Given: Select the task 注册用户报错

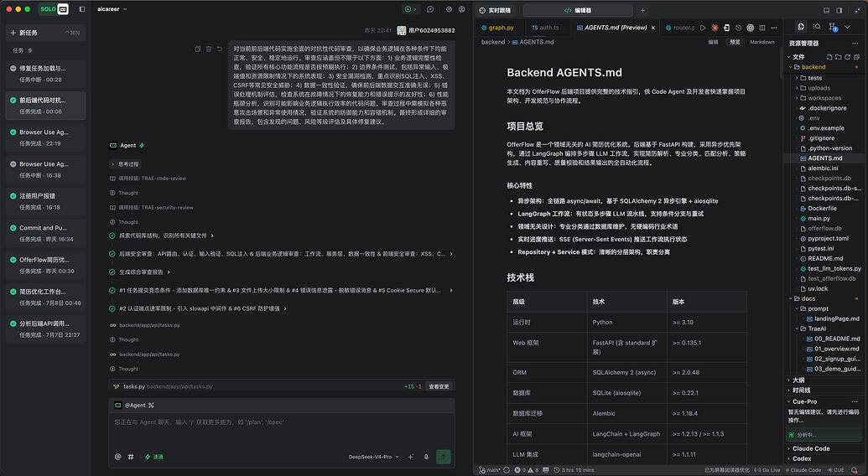Looking at the screenshot, I should [45, 201].
